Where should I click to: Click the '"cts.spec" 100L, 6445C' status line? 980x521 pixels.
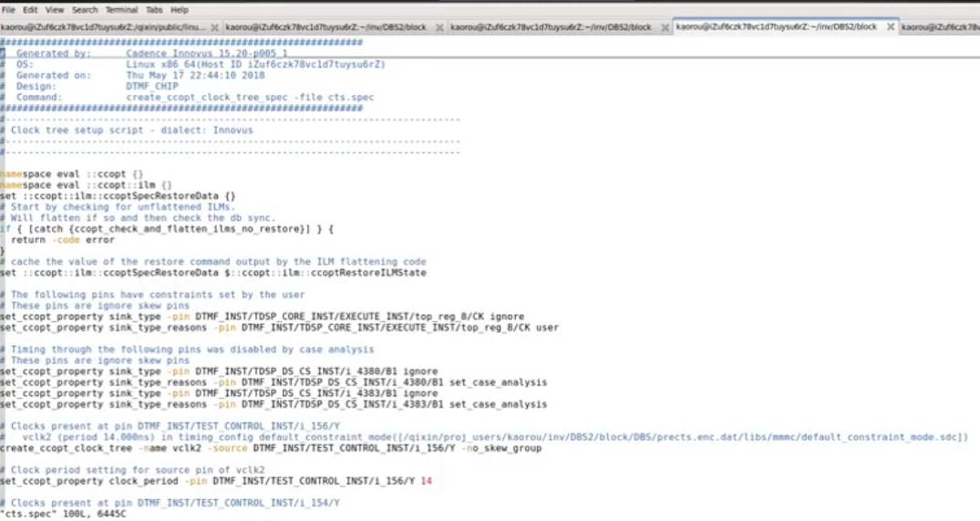coord(63,514)
